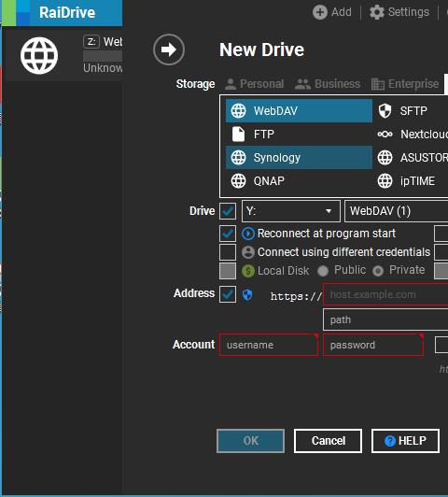Click the arrow circle beside New Drive
This screenshot has height=497, width=448.
169,50
